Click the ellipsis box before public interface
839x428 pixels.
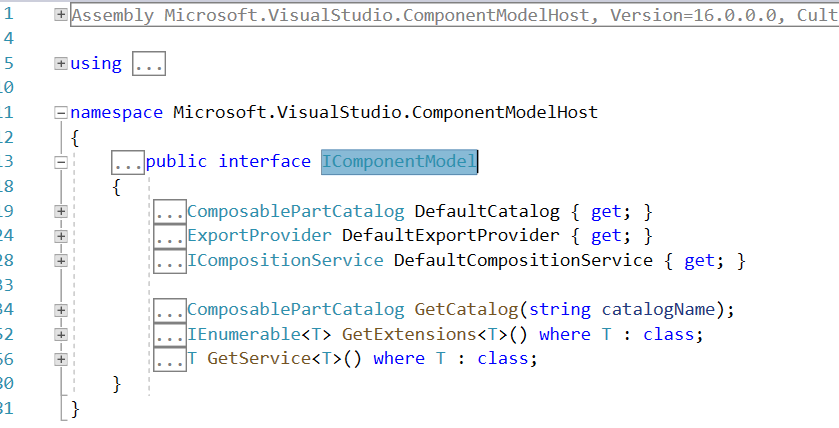(x=128, y=162)
